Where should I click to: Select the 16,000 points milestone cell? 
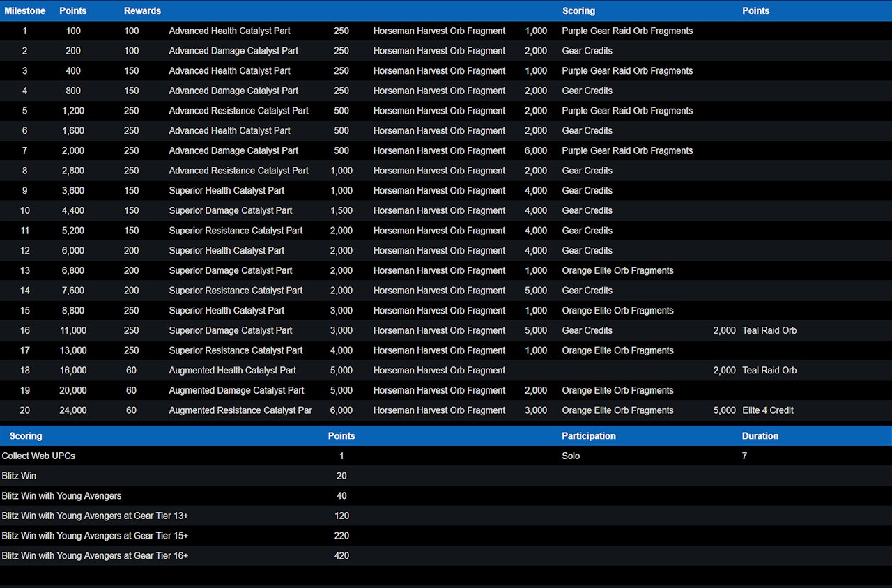(73, 371)
